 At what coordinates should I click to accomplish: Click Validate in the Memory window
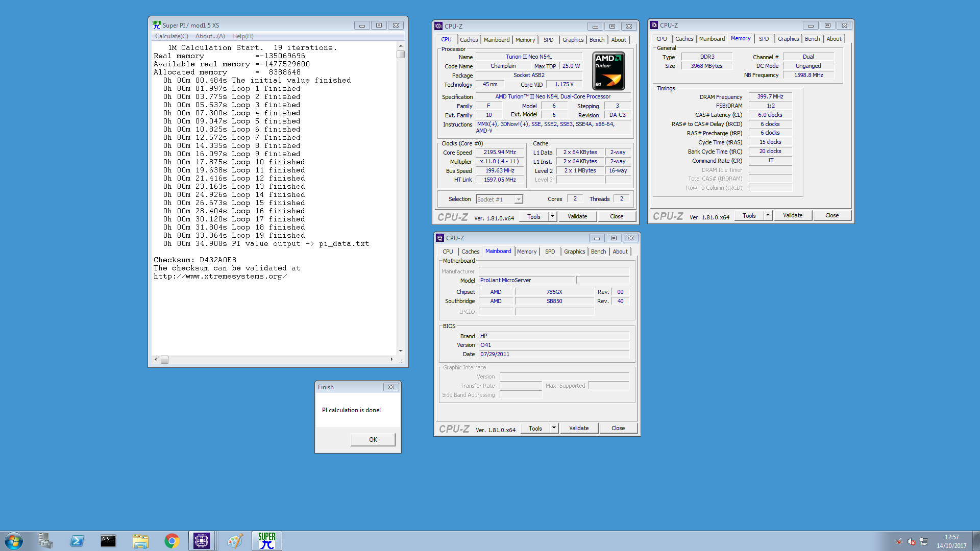click(x=793, y=215)
